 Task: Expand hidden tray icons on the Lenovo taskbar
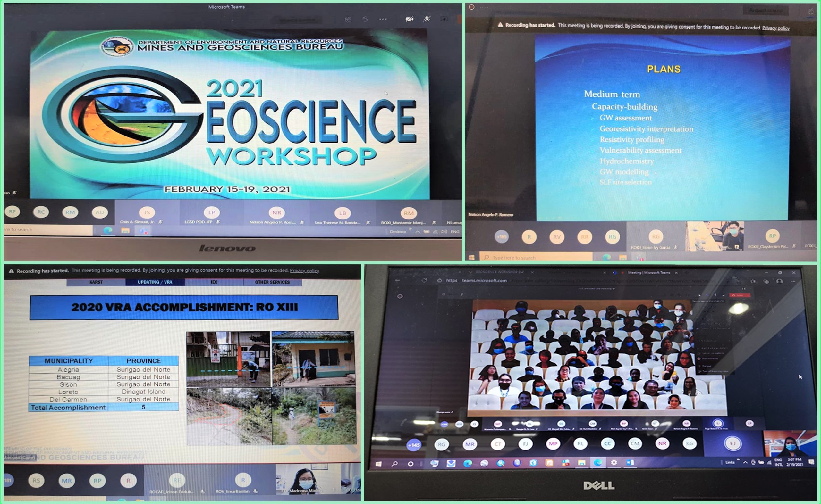click(x=418, y=232)
